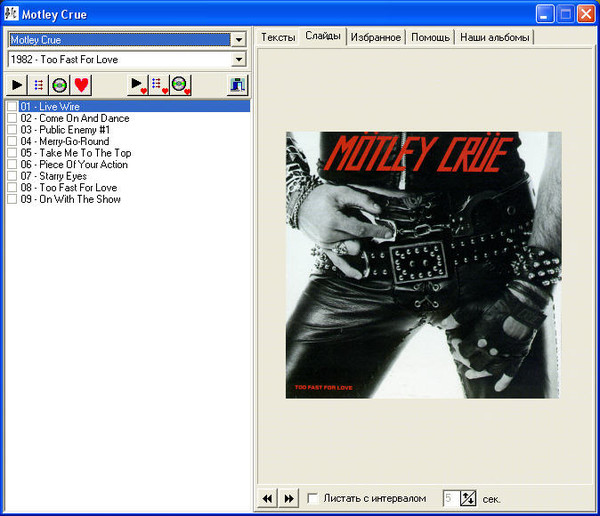The width and height of the screenshot is (600, 516).
Task: Select track '01 - Live Wire'
Action: click(134, 106)
